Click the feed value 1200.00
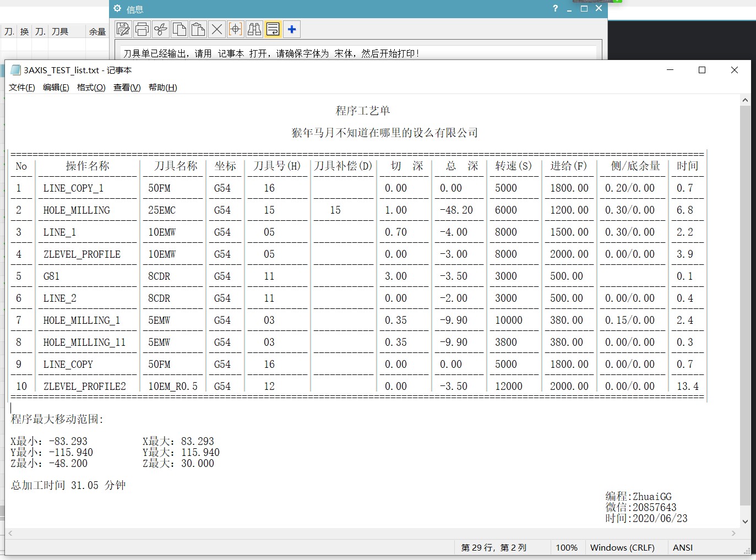The width and height of the screenshot is (756, 560). coord(569,210)
